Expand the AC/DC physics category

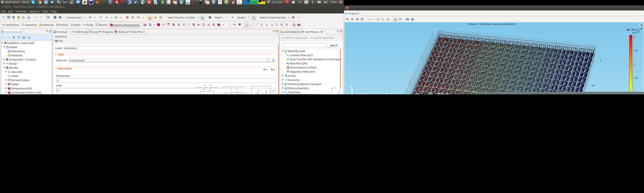point(283,76)
